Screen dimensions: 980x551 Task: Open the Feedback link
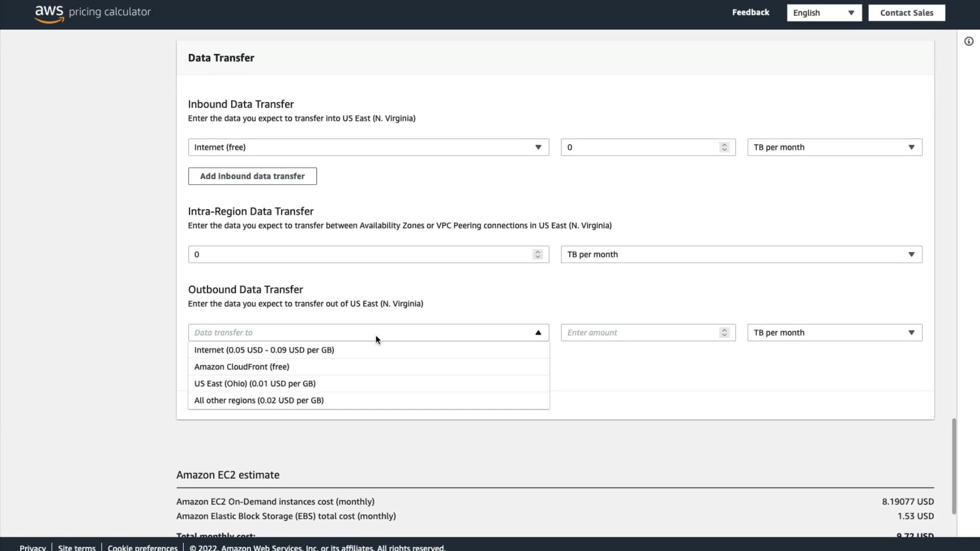click(750, 12)
